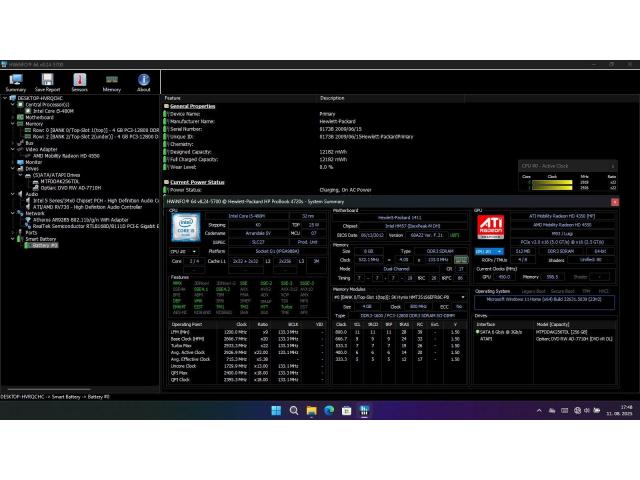Click the Turbo Max operating point row
This screenshot has width=640, height=480.
click(247, 346)
